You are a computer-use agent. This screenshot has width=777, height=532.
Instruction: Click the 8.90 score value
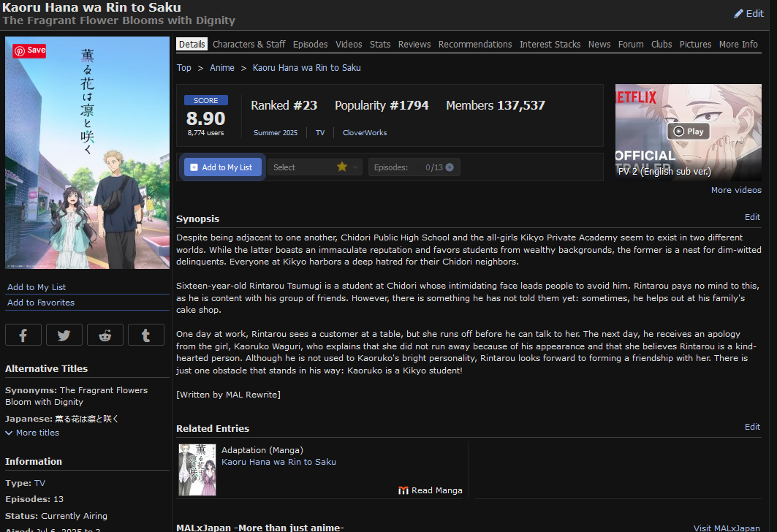(x=205, y=118)
